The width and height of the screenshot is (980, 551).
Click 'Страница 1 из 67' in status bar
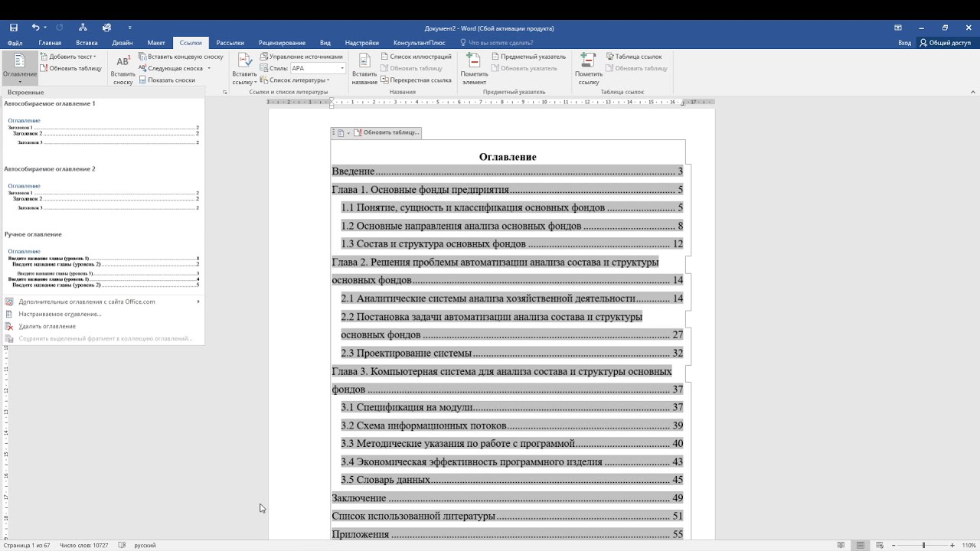point(27,545)
